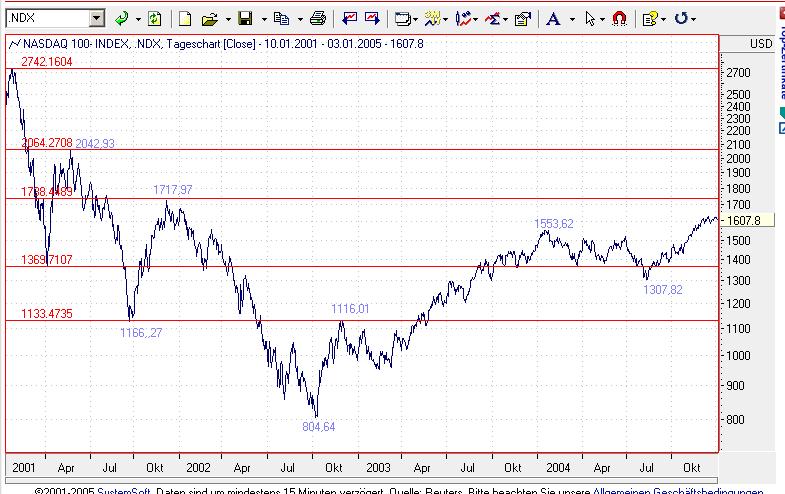
Task: Click the 1553,62 peak annotation
Action: [x=554, y=224]
